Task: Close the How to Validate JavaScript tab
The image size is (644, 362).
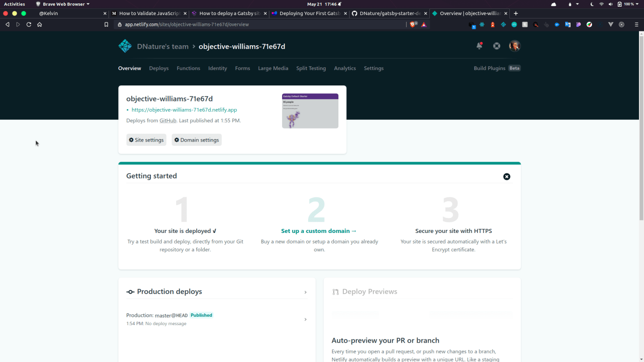Action: pyautogui.click(x=185, y=13)
